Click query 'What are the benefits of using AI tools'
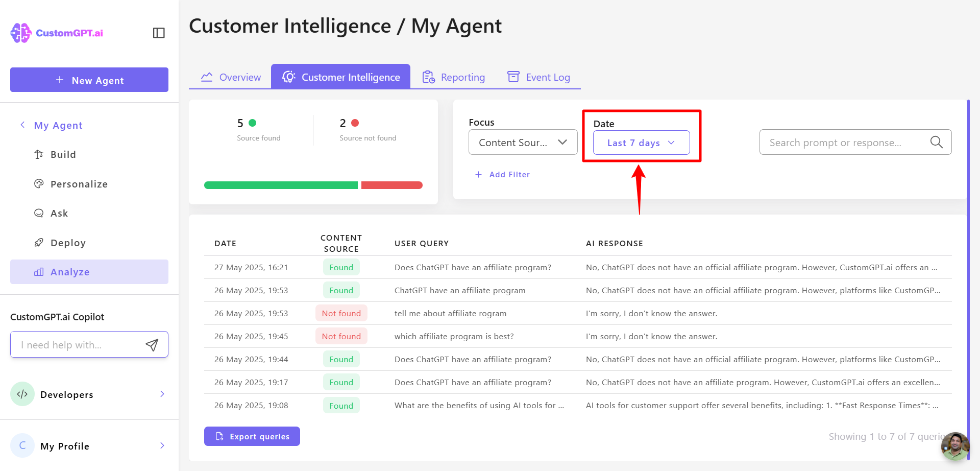 pos(479,405)
